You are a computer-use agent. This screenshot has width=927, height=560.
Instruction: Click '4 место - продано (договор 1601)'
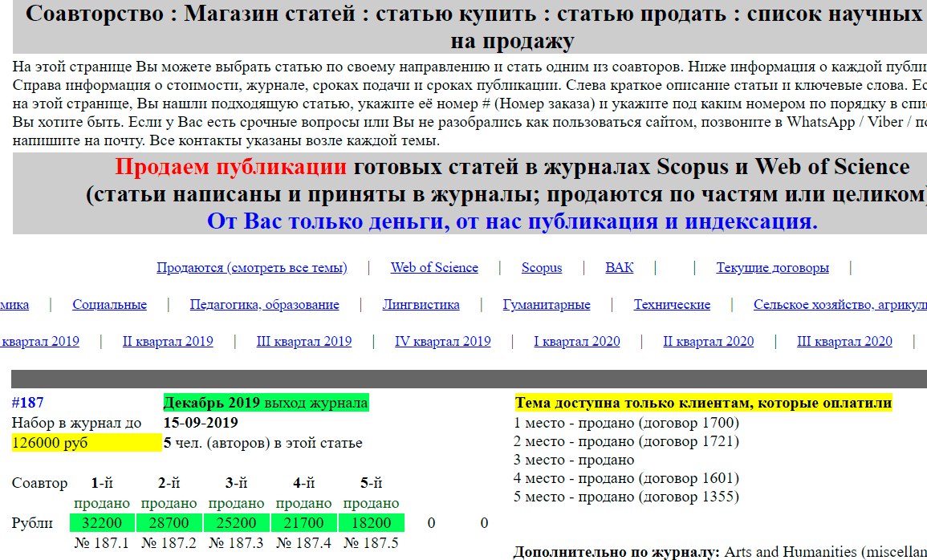pyautogui.click(x=627, y=478)
